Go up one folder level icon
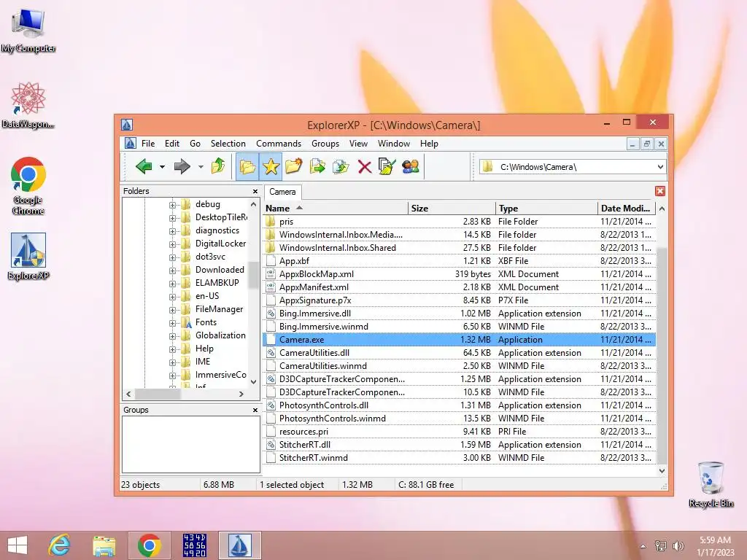The width and height of the screenshot is (747, 560). tap(218, 166)
